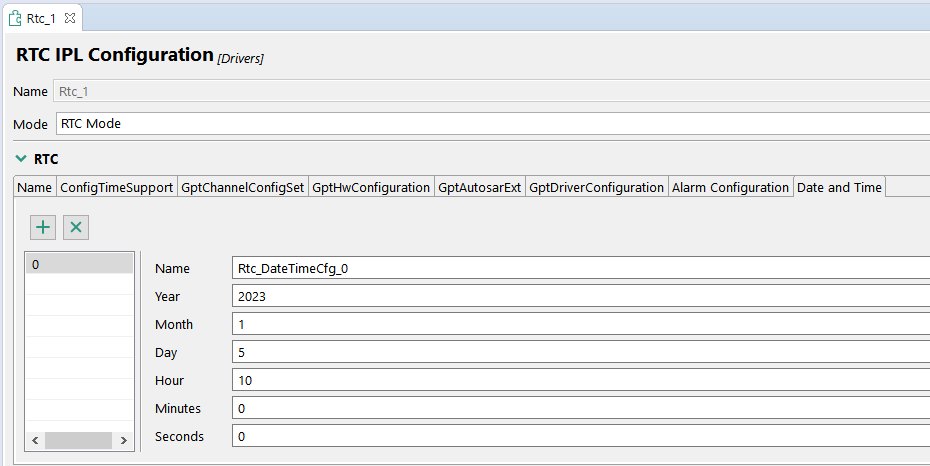Open the GptChannelConfigSet tab
Screen dimensions: 930x466
coord(242,187)
